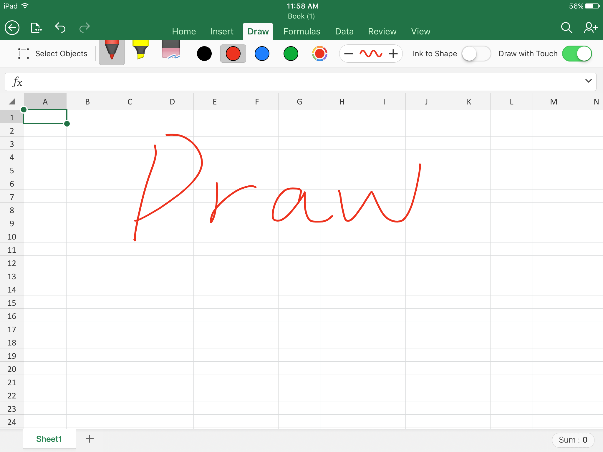This screenshot has height=452, width=603.
Task: Choose the yellow highlighter tool
Action: point(142,52)
